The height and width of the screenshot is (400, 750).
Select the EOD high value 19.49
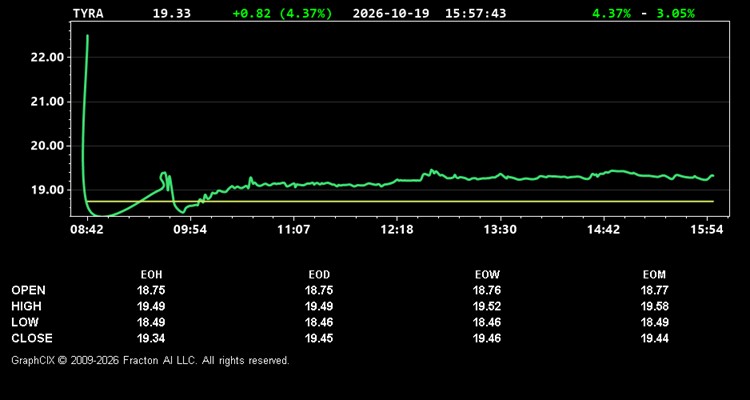coord(319,306)
